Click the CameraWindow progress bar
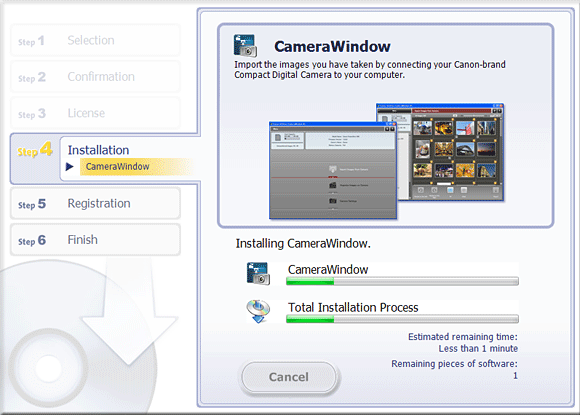 402,281
